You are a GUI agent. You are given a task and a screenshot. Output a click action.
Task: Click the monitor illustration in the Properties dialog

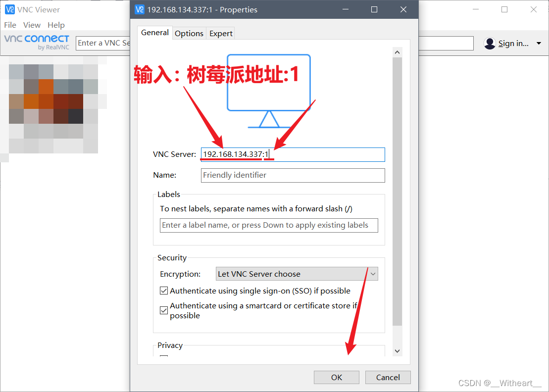[269, 91]
